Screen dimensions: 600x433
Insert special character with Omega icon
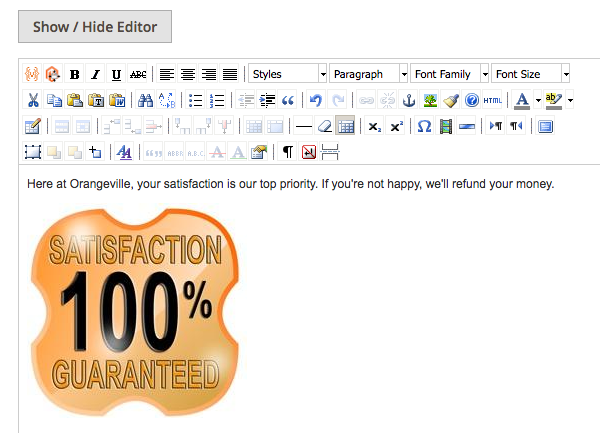(424, 126)
